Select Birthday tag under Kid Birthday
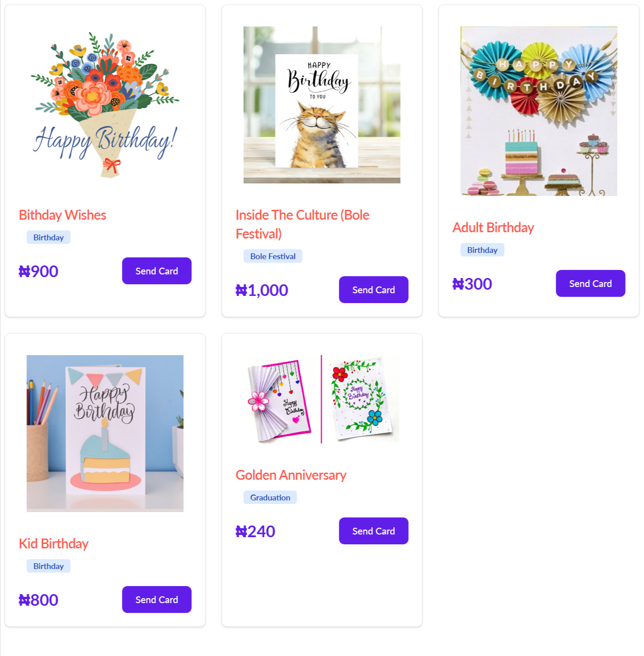Screen dimensions: 644x656 pos(48,566)
